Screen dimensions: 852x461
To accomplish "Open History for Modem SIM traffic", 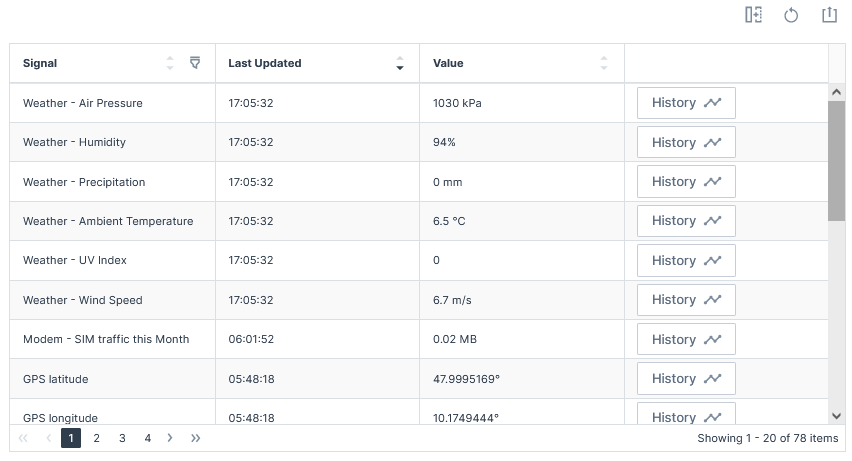I will point(686,339).
